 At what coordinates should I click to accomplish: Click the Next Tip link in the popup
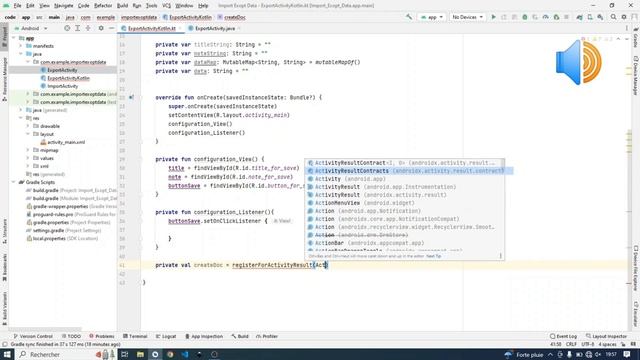coord(433,256)
